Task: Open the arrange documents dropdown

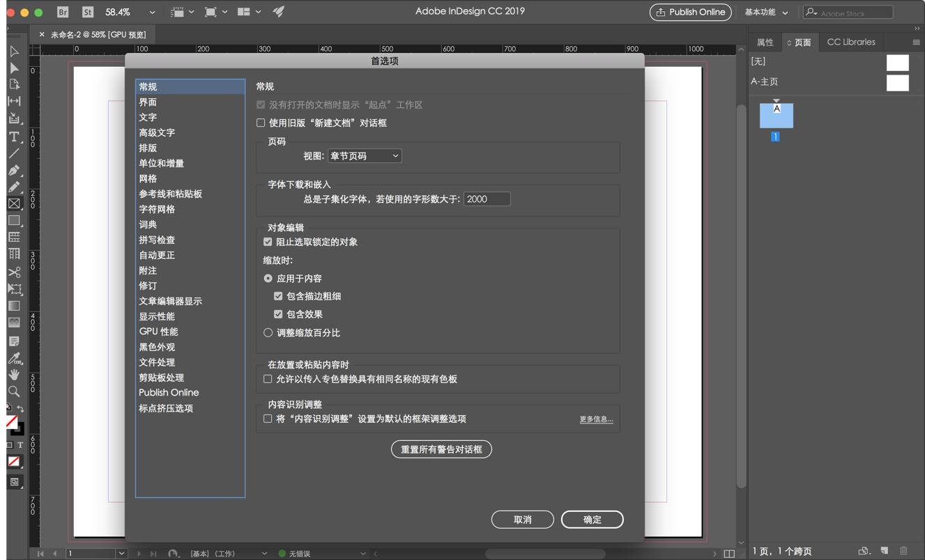Action: click(249, 12)
